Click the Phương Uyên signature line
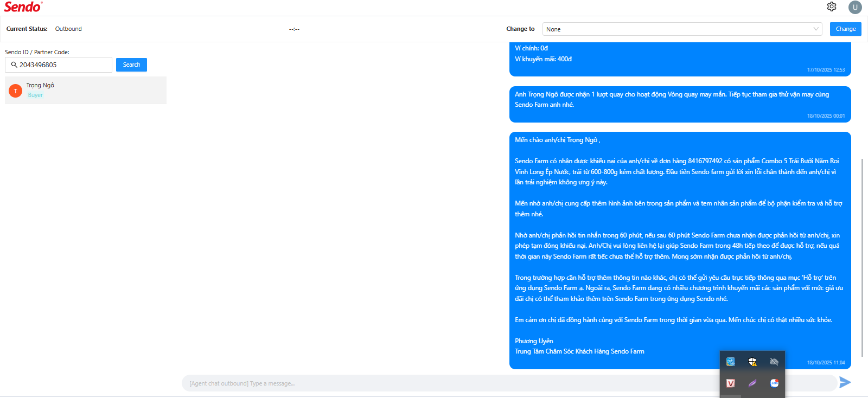The height and width of the screenshot is (398, 868). [534, 341]
